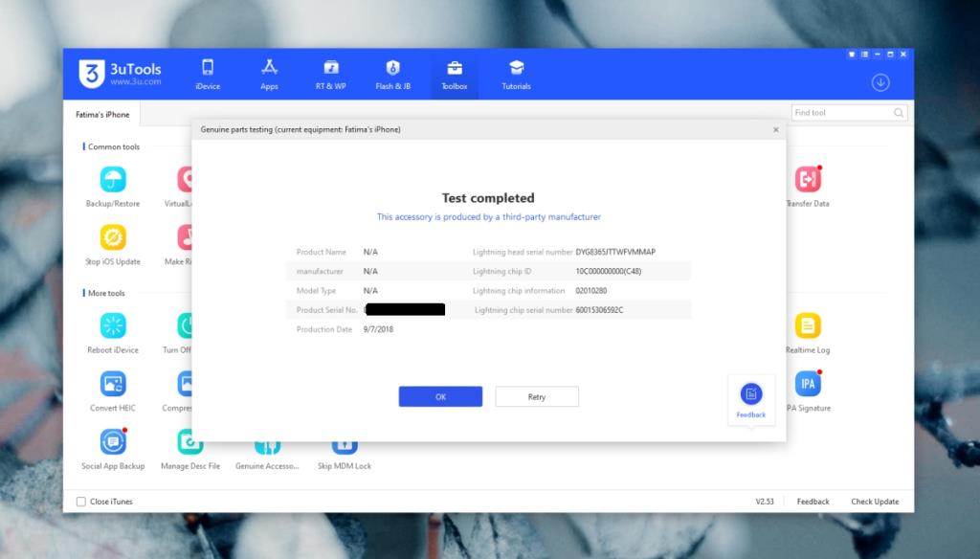Click the circular download arrow icon
The image size is (980, 559).
(x=880, y=83)
